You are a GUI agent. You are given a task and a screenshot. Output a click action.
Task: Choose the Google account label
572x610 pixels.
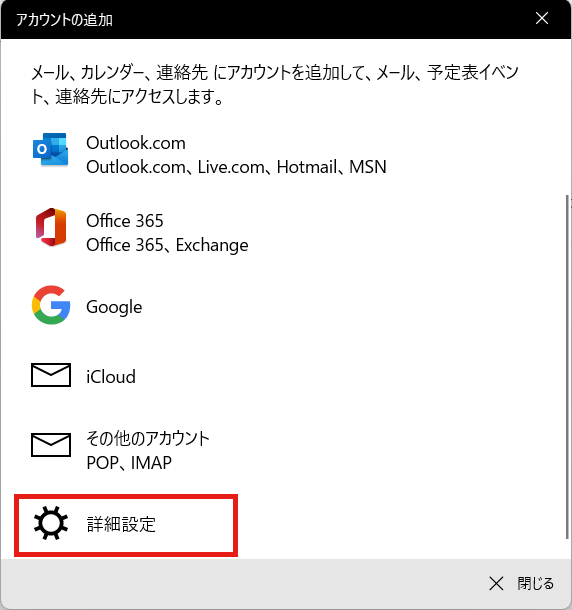click(114, 307)
